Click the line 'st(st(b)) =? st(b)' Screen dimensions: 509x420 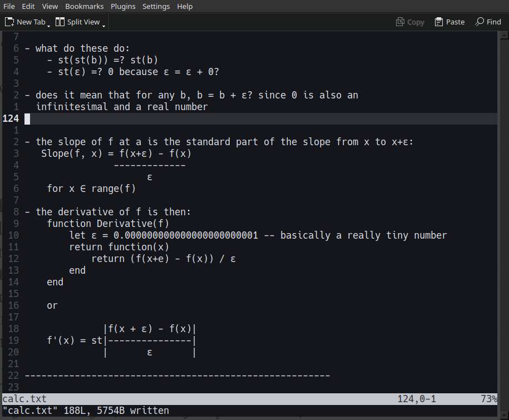(107, 60)
